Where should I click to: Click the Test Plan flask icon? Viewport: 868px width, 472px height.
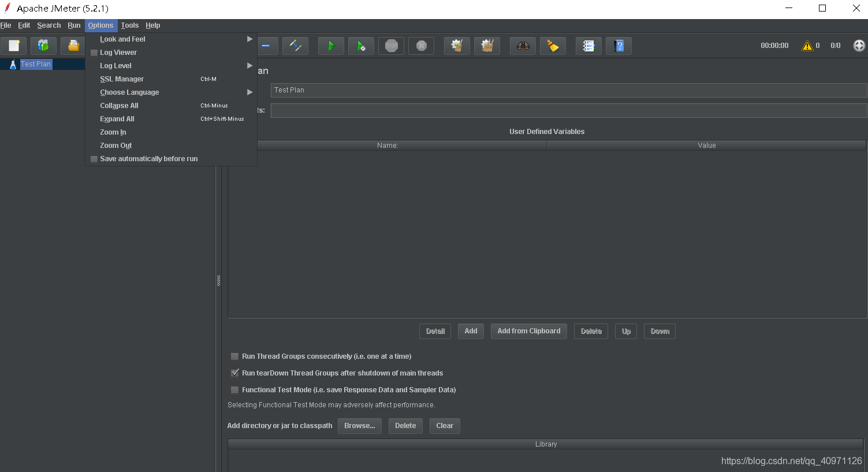pyautogui.click(x=13, y=64)
